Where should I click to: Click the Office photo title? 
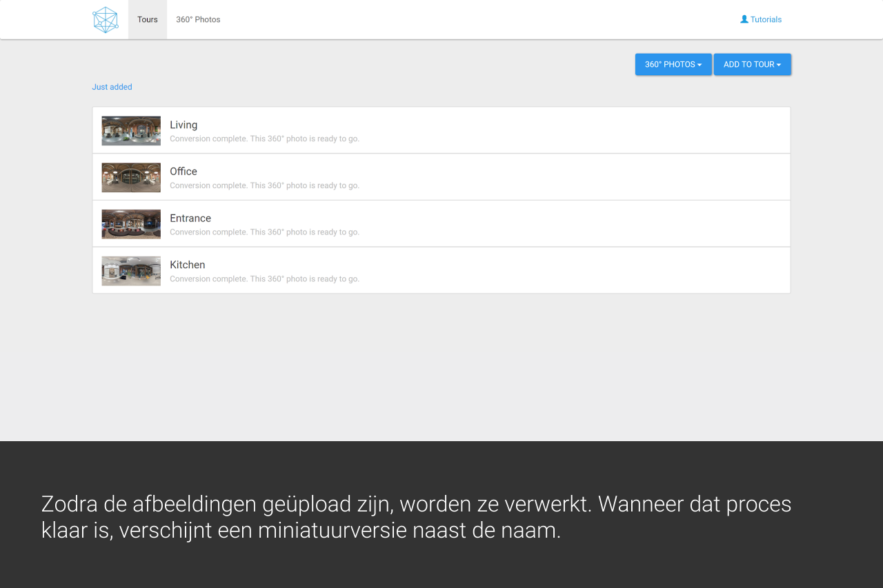[x=183, y=171]
